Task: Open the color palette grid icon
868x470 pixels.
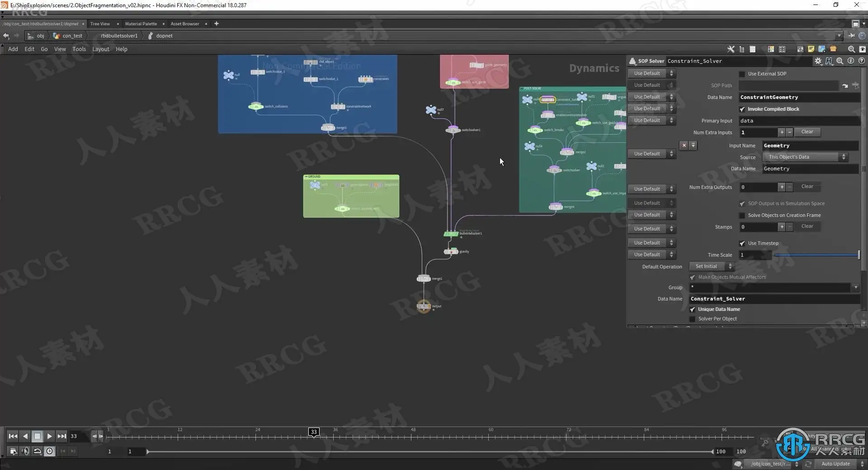Action: tap(771, 49)
